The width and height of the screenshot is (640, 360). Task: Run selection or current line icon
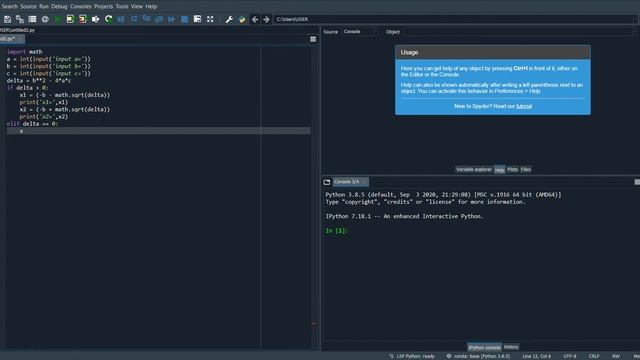click(96, 19)
